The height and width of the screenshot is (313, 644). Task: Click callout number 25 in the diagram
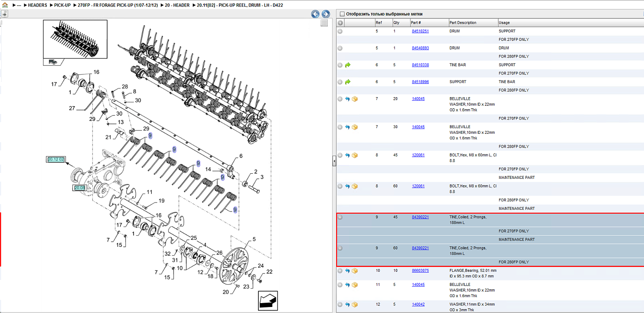pos(194,238)
